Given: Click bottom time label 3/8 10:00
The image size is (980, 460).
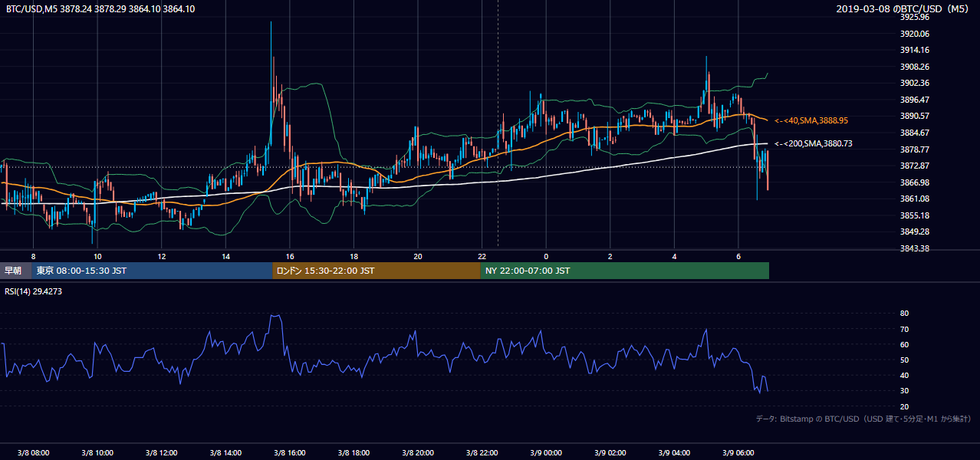Looking at the screenshot, I should [97, 452].
